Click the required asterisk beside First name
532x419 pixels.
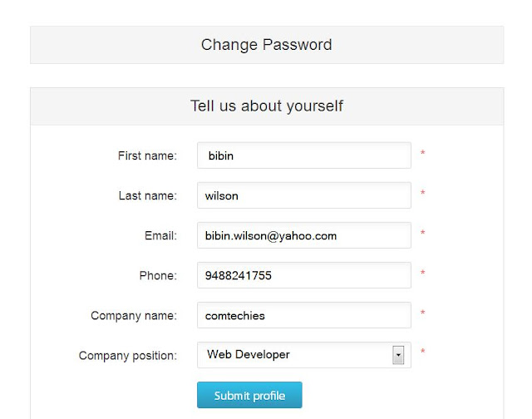click(x=423, y=153)
